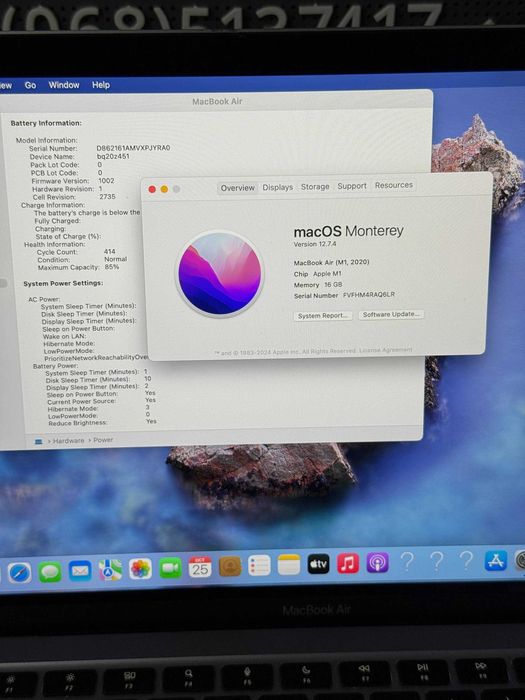Viewport: 525px width, 700px height.
Task: Open the Resources tab
Action: [394, 185]
